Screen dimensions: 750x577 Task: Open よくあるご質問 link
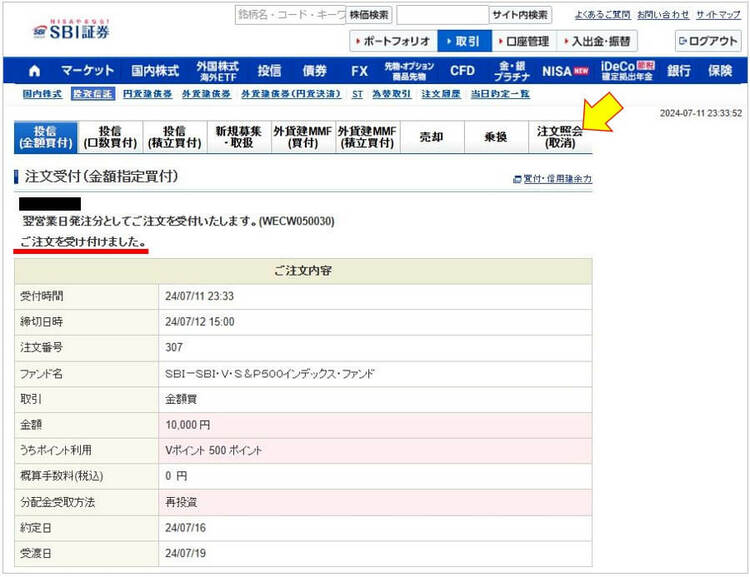click(603, 15)
